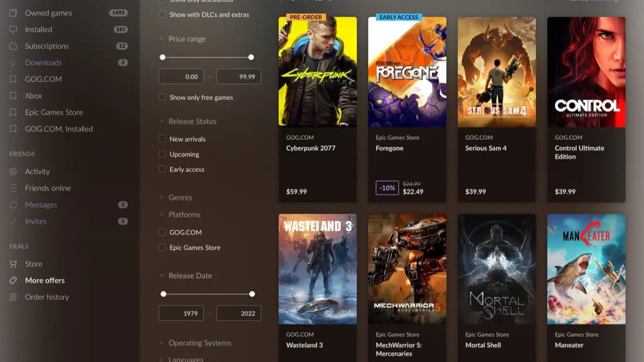Click the start year field 1979
Viewport: 644px width, 362px height.
181,313
